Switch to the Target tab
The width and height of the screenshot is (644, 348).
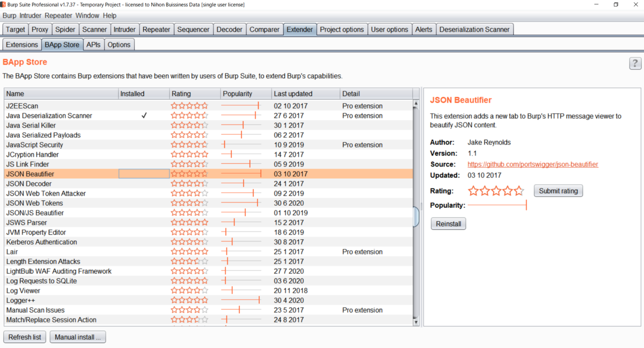point(16,30)
